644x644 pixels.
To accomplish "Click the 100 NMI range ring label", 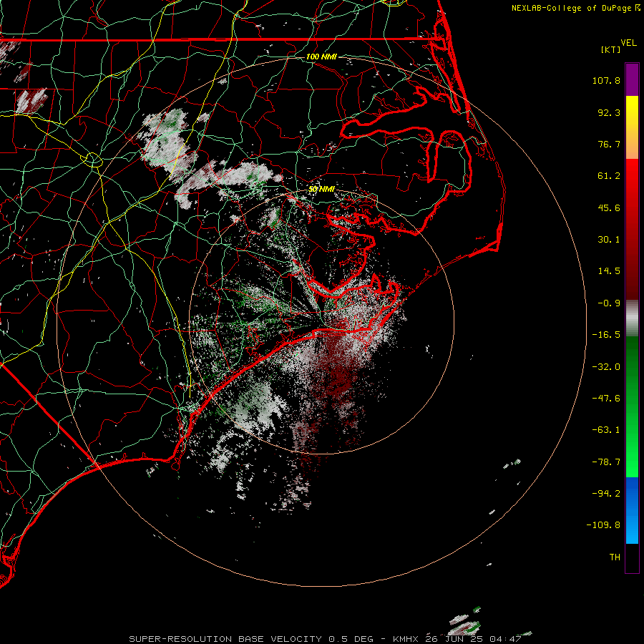I will point(321,57).
